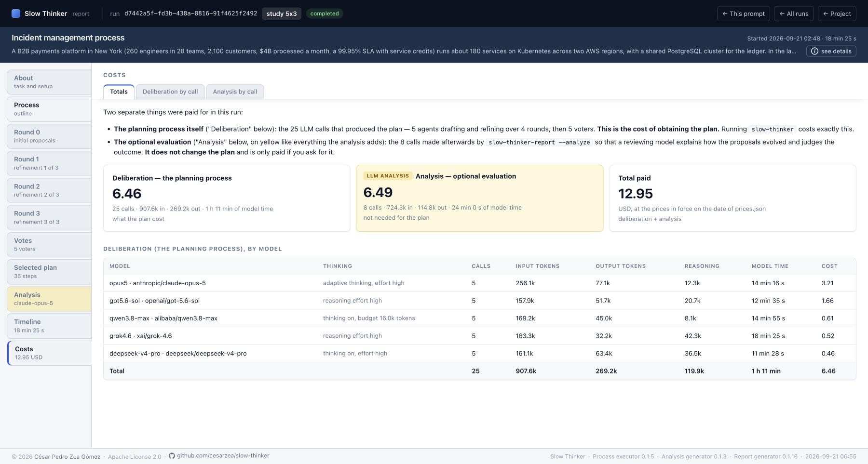Click the study 5x3 badge
The image size is (868, 464).
click(282, 13)
